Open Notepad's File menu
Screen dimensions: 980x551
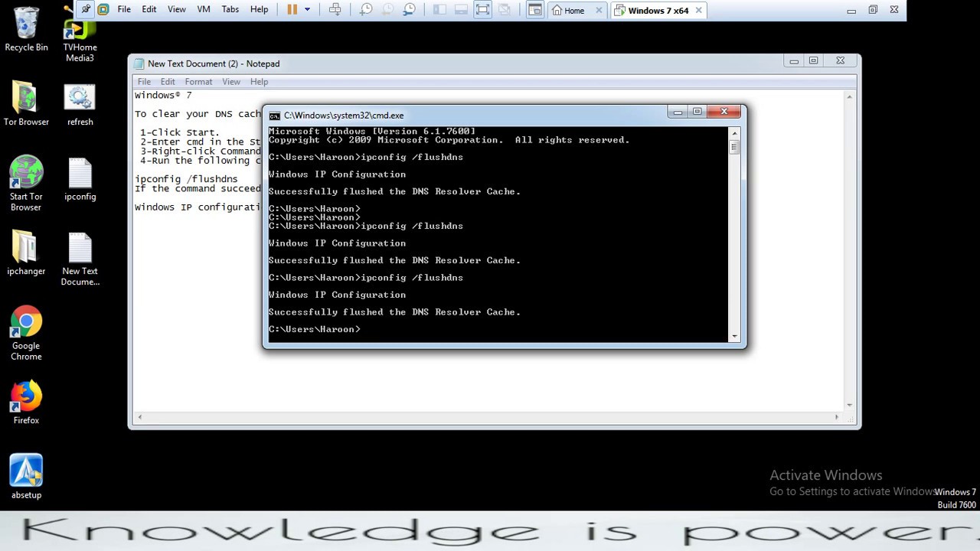[144, 82]
